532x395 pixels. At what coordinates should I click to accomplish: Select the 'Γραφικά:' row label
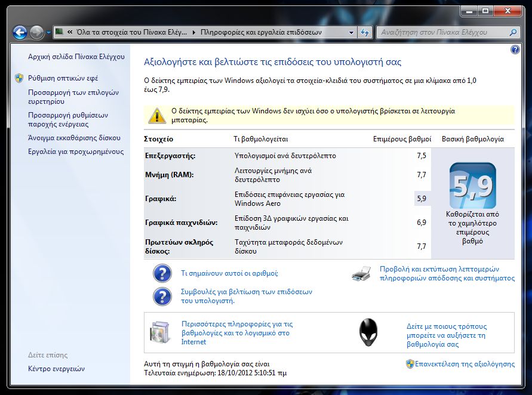tap(161, 199)
